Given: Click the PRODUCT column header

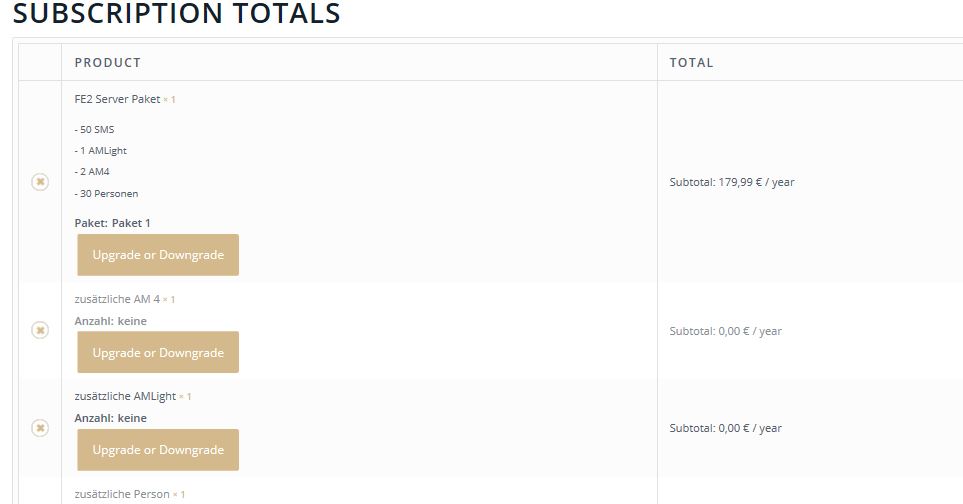Looking at the screenshot, I should pyautogui.click(x=107, y=63).
